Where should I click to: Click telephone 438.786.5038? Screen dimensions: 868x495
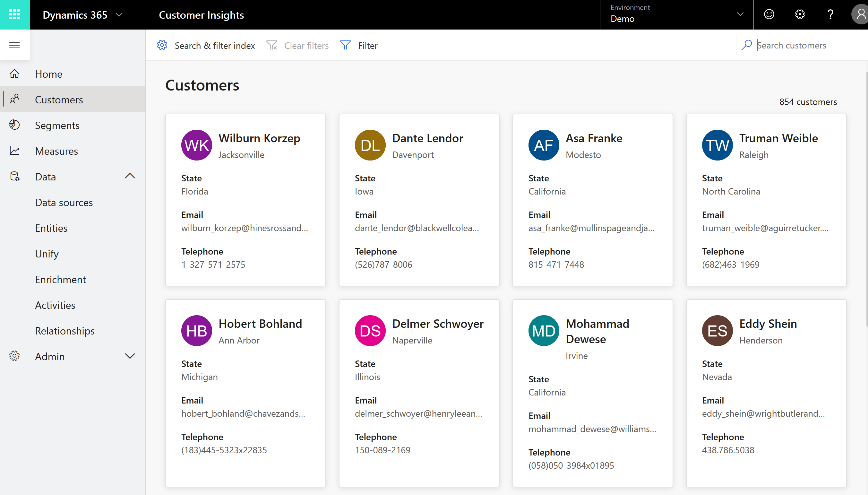pyautogui.click(x=728, y=450)
